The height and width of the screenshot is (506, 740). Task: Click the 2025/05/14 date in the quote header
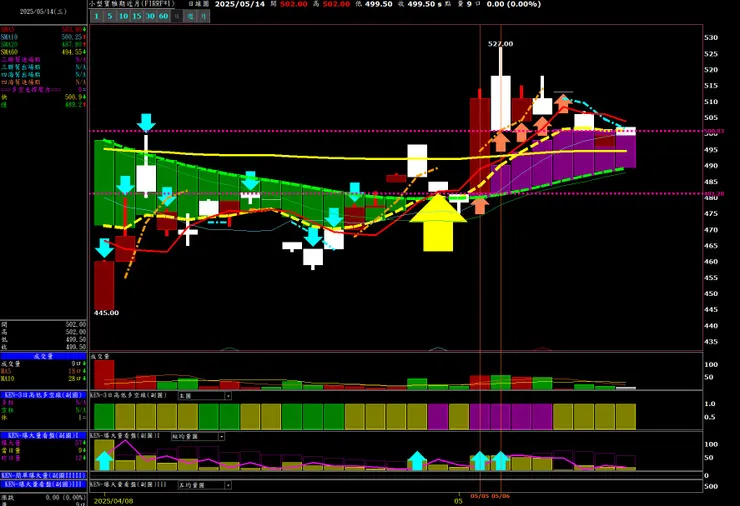240,4
